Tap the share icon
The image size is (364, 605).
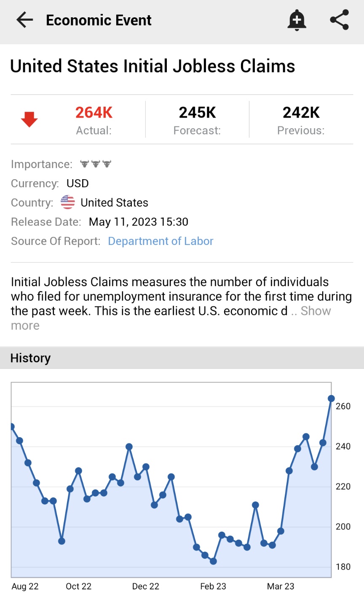click(x=339, y=20)
